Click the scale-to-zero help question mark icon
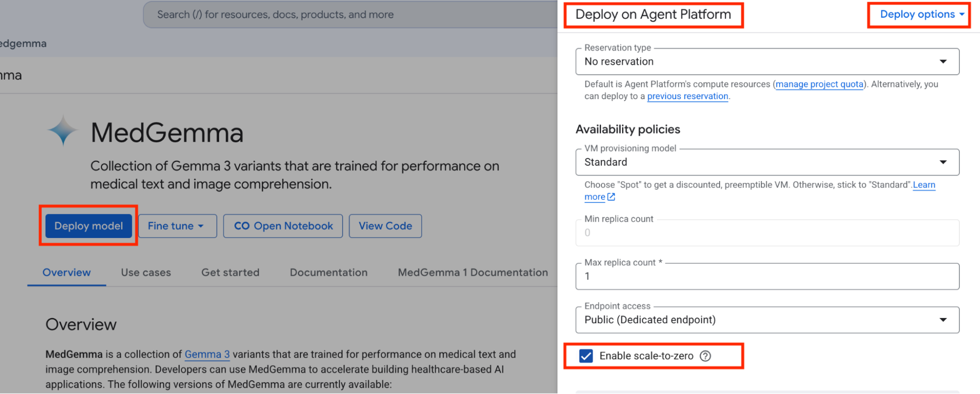The height and width of the screenshot is (394, 980). (x=705, y=356)
